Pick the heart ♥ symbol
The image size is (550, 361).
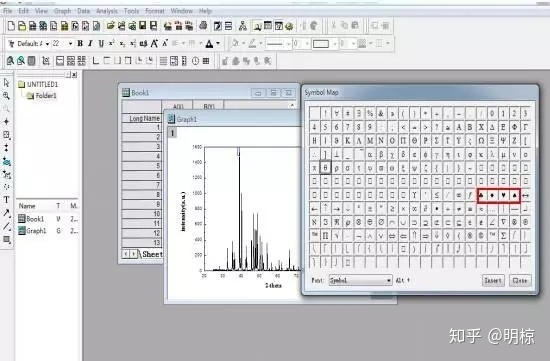503,195
